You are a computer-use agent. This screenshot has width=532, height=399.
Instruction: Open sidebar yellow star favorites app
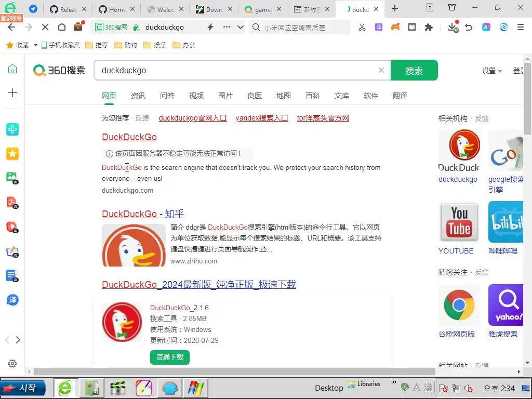coord(12,154)
